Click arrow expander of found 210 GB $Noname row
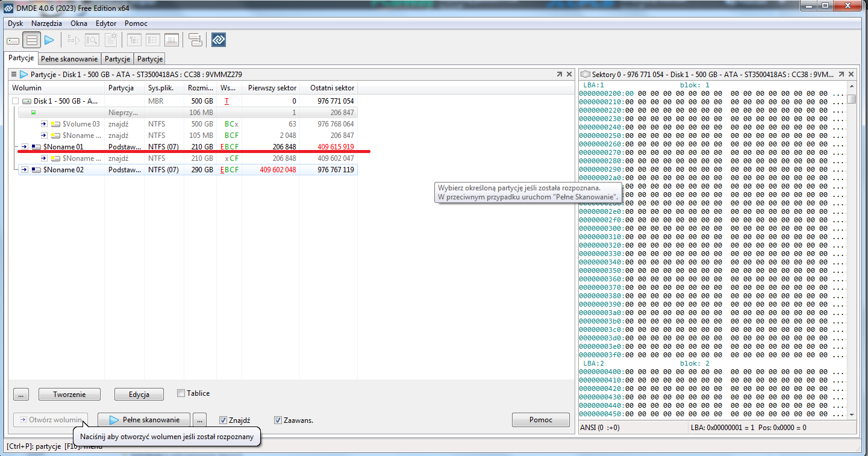 coord(44,158)
